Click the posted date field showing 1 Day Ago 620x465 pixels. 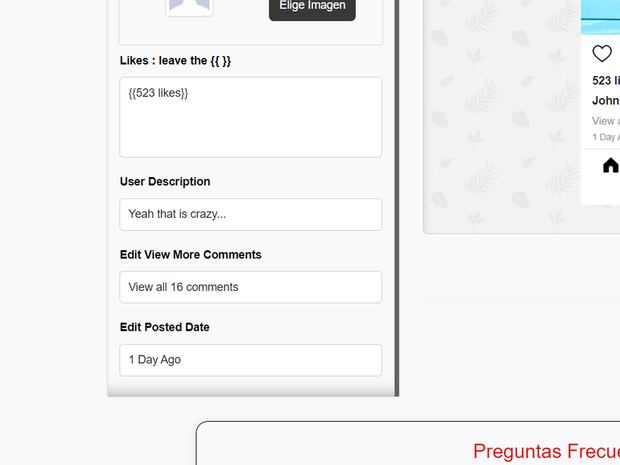click(250, 360)
